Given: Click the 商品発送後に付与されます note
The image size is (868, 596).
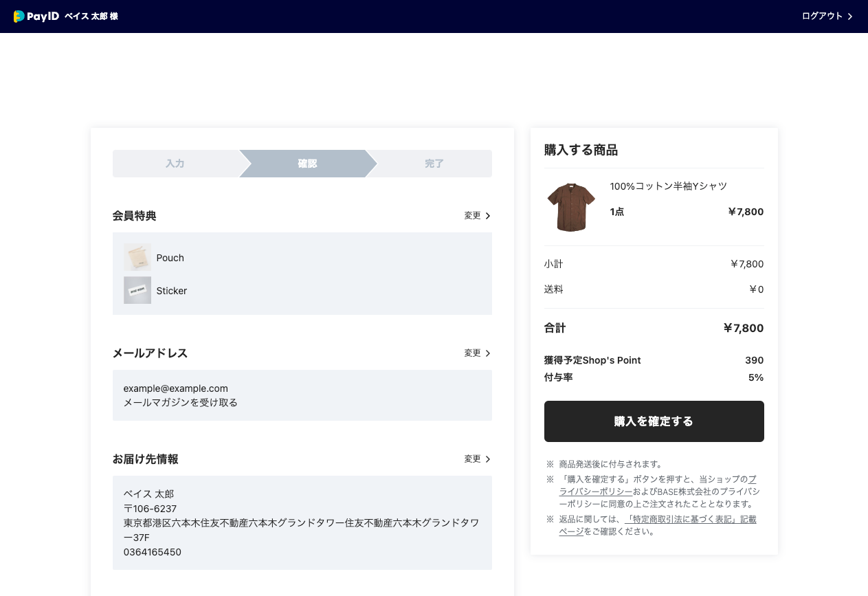Looking at the screenshot, I should (x=612, y=464).
